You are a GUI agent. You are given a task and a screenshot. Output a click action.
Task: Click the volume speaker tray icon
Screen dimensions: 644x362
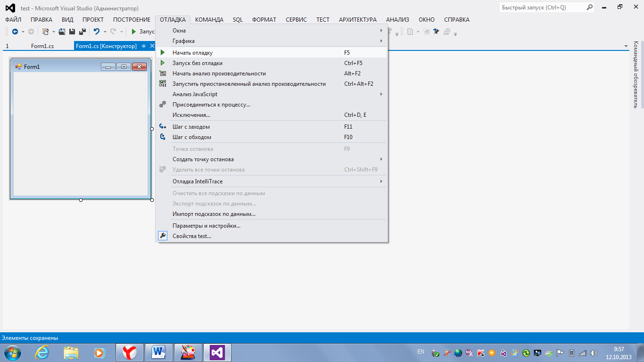pos(594,353)
